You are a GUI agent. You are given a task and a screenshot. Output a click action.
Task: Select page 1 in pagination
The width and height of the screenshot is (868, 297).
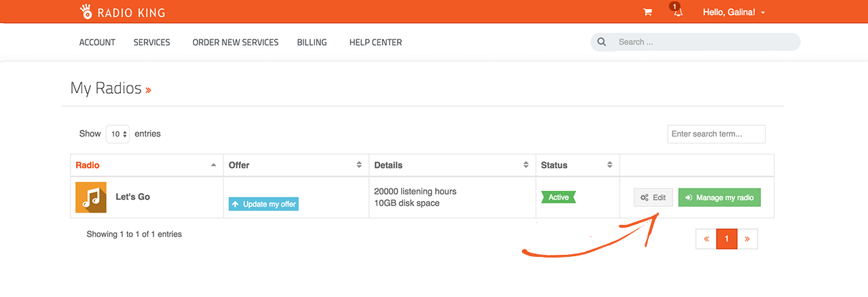(x=727, y=239)
